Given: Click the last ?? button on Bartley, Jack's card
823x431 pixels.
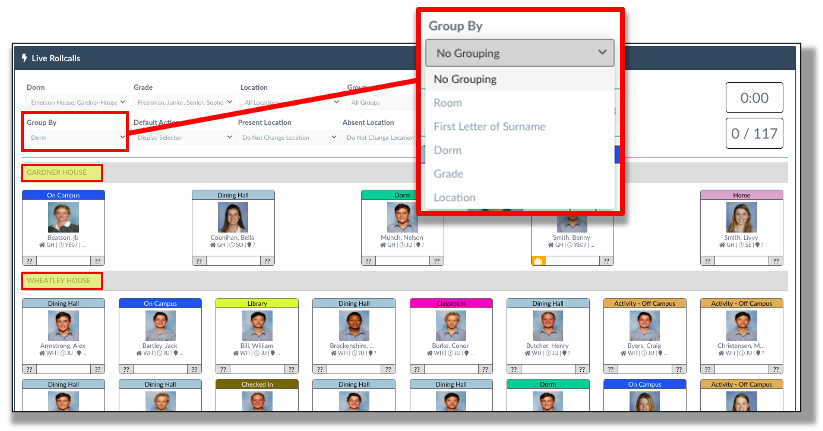Looking at the screenshot, I should 194,369.
